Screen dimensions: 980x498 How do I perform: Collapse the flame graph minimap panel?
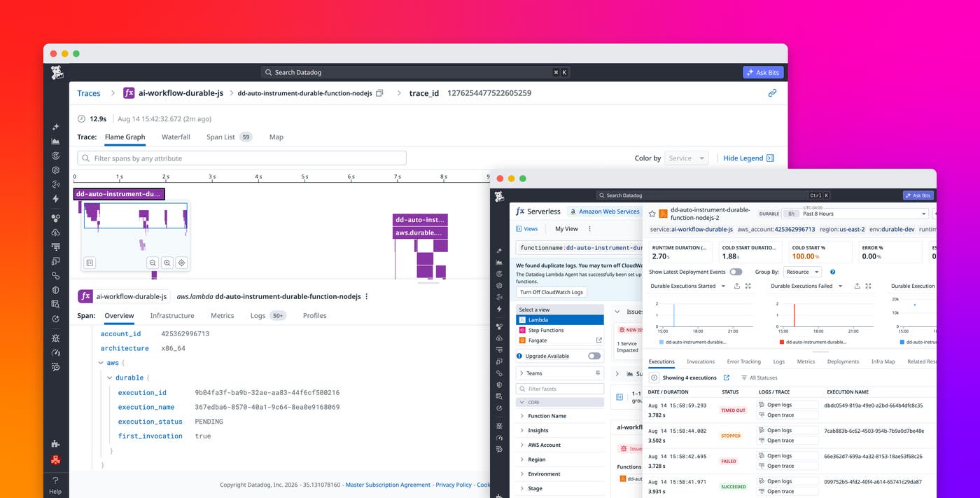(x=90, y=263)
